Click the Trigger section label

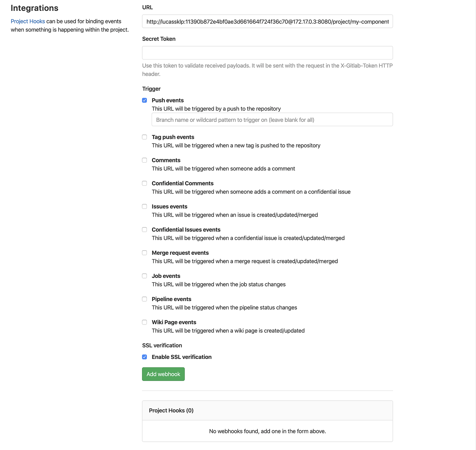pyautogui.click(x=151, y=89)
